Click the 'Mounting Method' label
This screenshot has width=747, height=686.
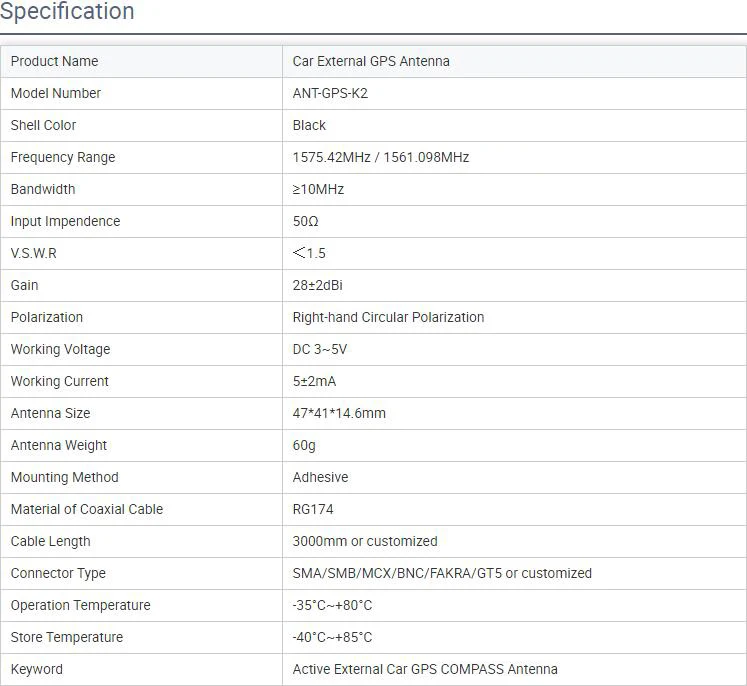pyautogui.click(x=64, y=477)
